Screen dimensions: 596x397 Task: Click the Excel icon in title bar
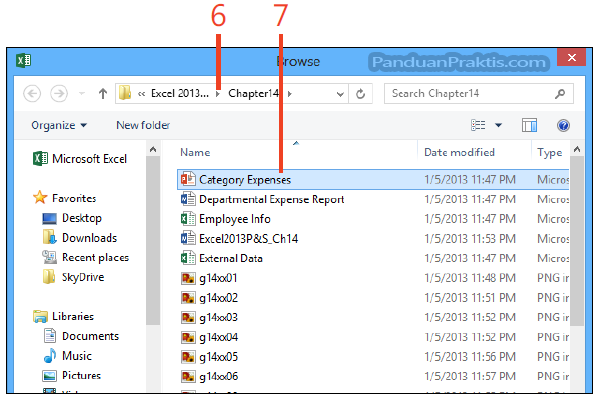tap(24, 60)
